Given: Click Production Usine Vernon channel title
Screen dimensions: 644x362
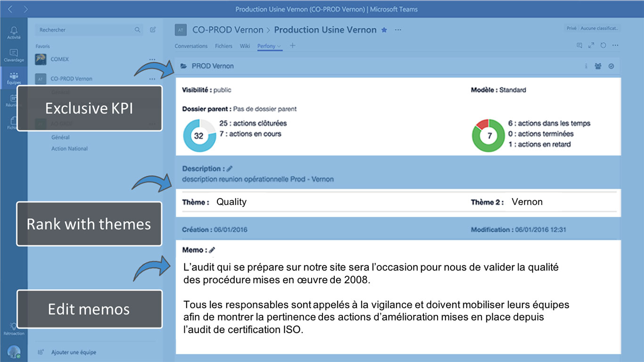Looking at the screenshot, I should tap(325, 30).
